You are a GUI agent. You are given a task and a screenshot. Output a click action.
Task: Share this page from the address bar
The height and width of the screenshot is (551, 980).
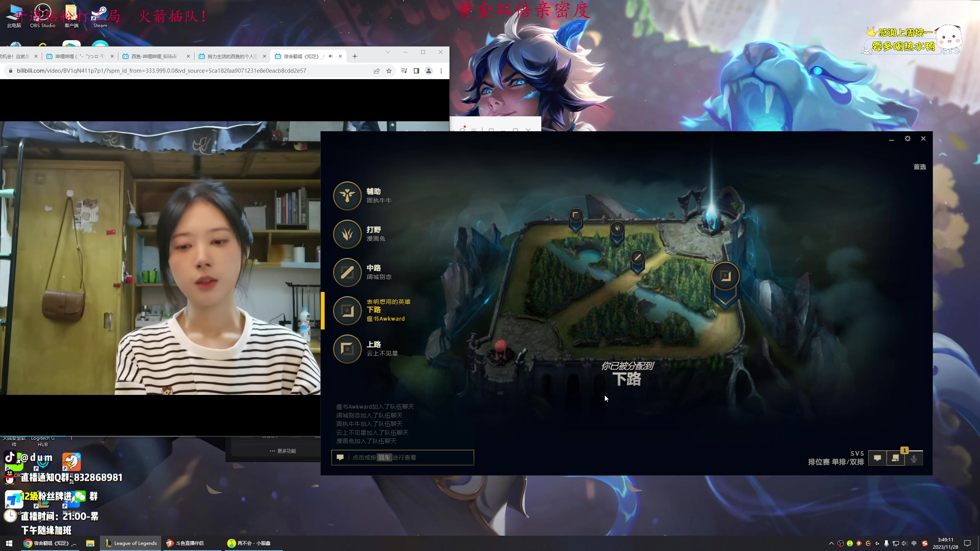click(377, 71)
